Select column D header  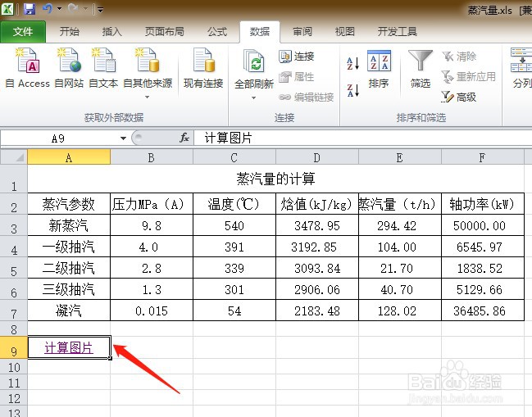tap(317, 157)
